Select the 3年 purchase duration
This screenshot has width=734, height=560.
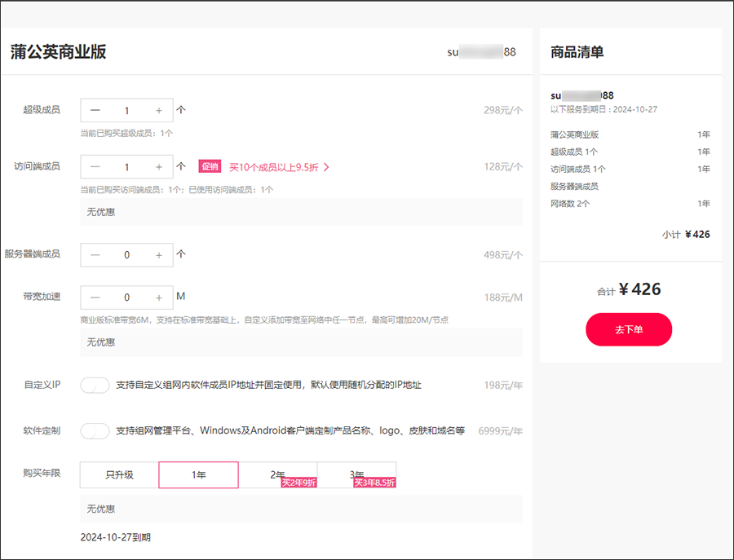point(356,475)
